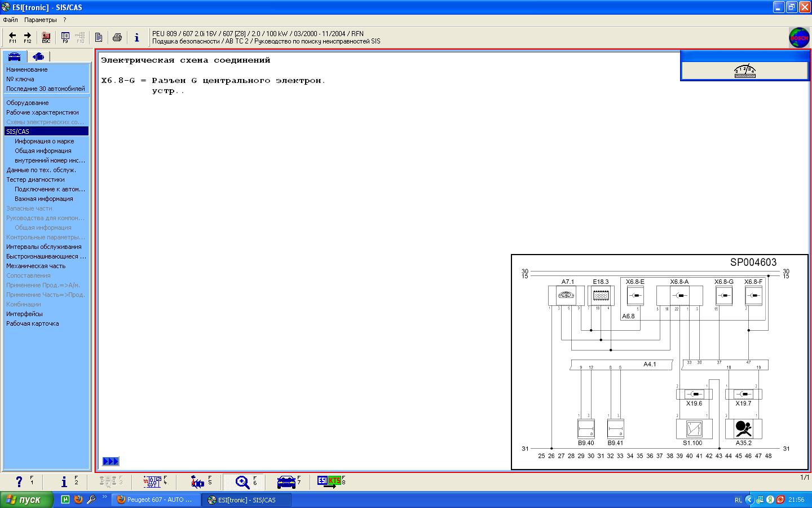
Task: Go back with the F11 arrow
Action: (12, 37)
